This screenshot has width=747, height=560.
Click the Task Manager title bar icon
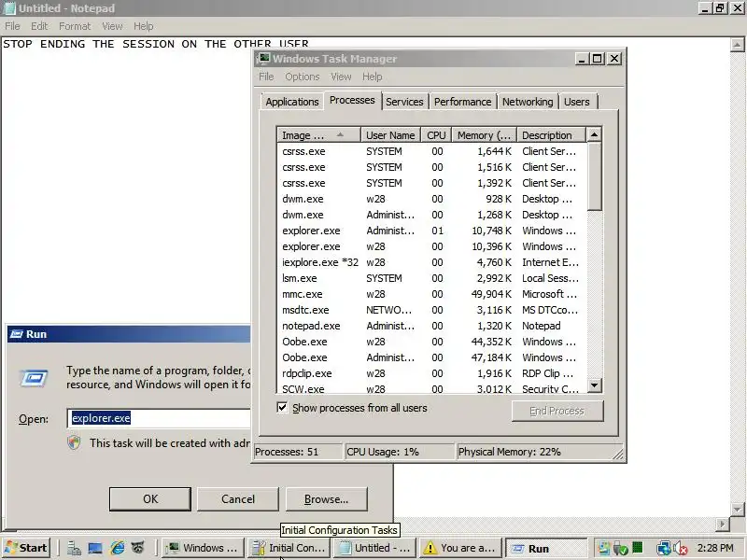coord(263,59)
